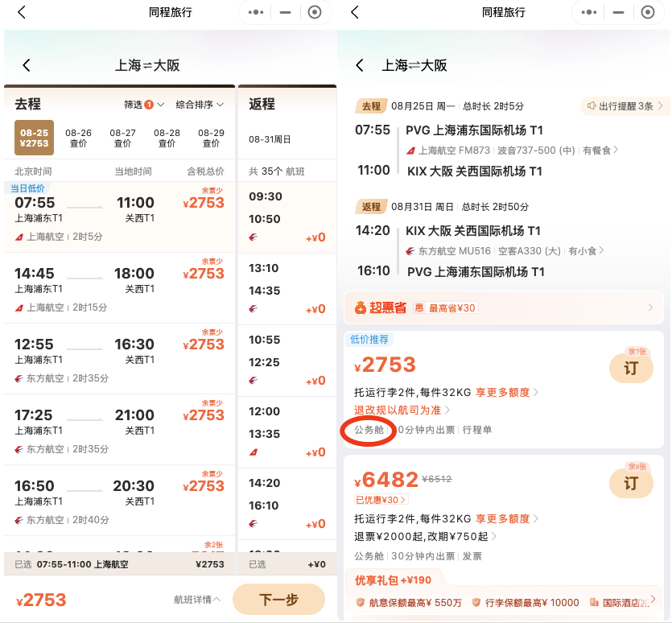Go back using left window top arrow

click(22, 12)
